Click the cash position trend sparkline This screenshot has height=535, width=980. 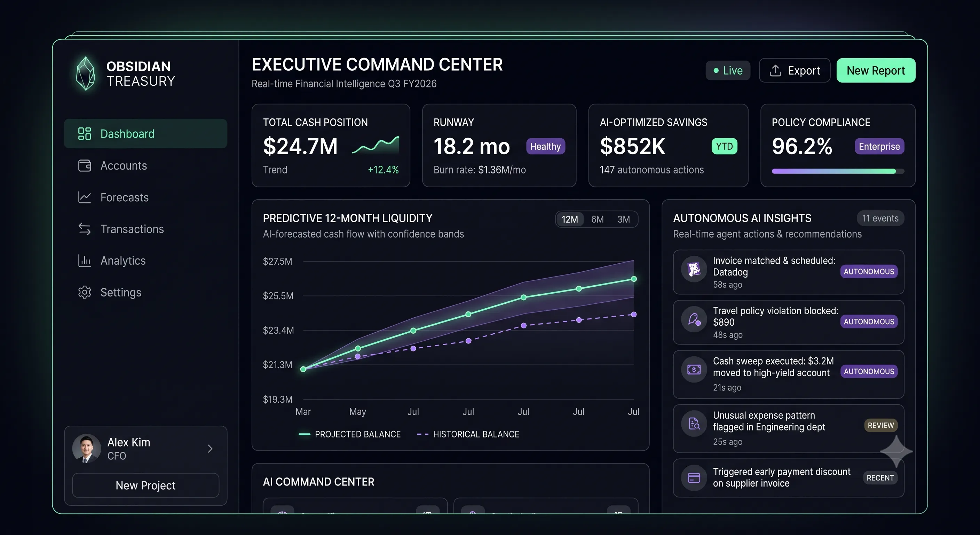(376, 145)
